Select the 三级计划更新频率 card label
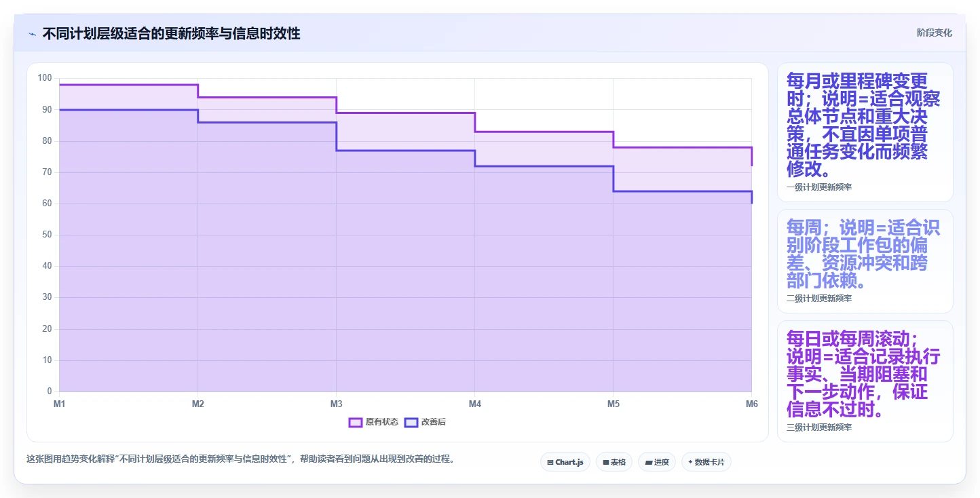Image resolution: width=980 pixels, height=498 pixels. [x=819, y=427]
